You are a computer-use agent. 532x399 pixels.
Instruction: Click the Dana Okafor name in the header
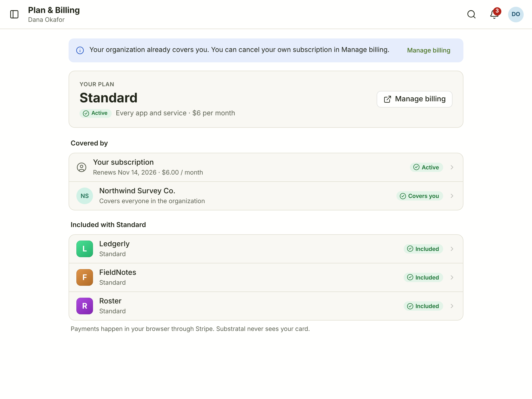46,20
